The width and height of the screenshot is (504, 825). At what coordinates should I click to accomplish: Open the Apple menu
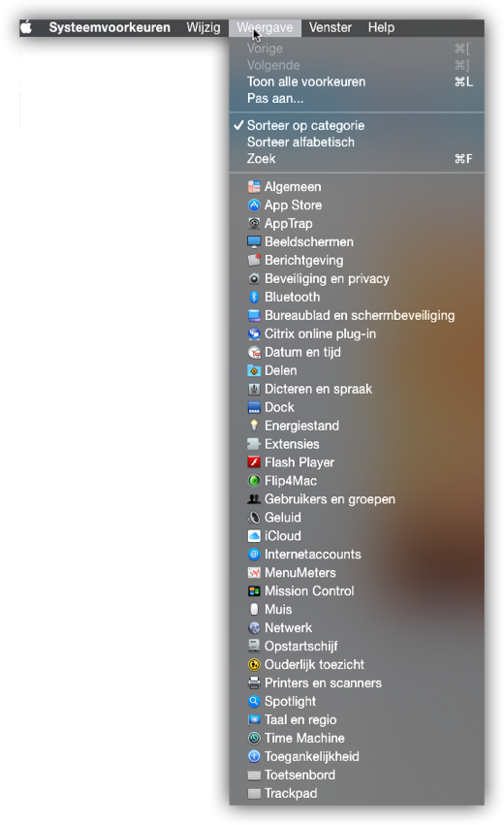coord(26,27)
